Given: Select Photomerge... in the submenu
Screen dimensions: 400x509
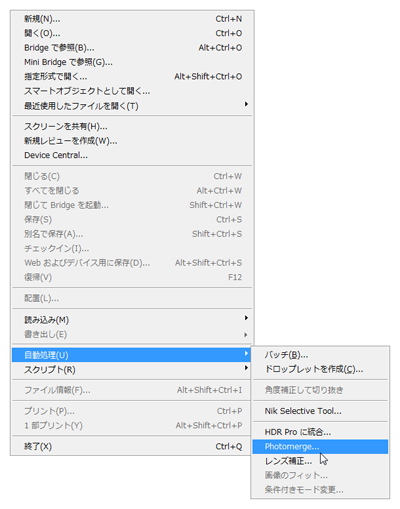Looking at the screenshot, I should click(320, 446).
